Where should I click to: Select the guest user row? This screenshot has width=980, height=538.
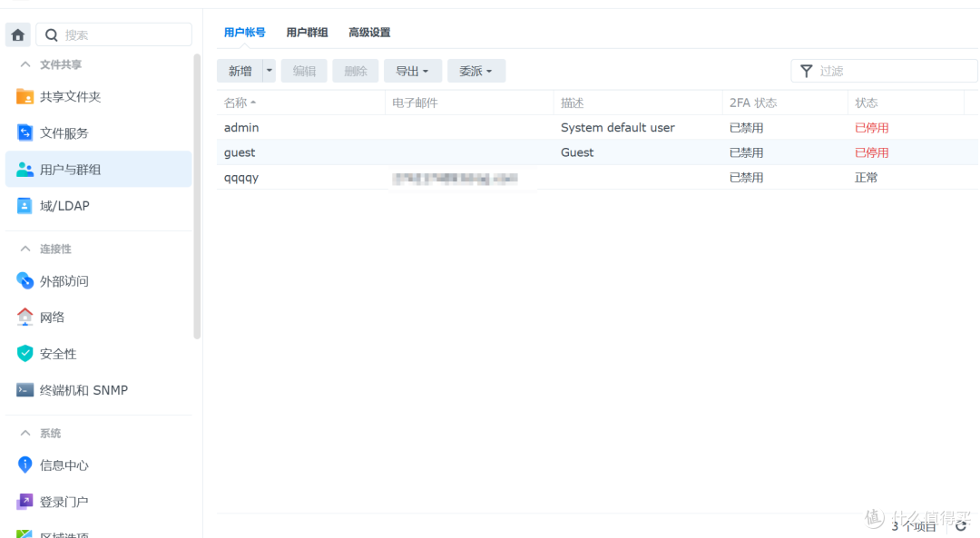click(597, 152)
